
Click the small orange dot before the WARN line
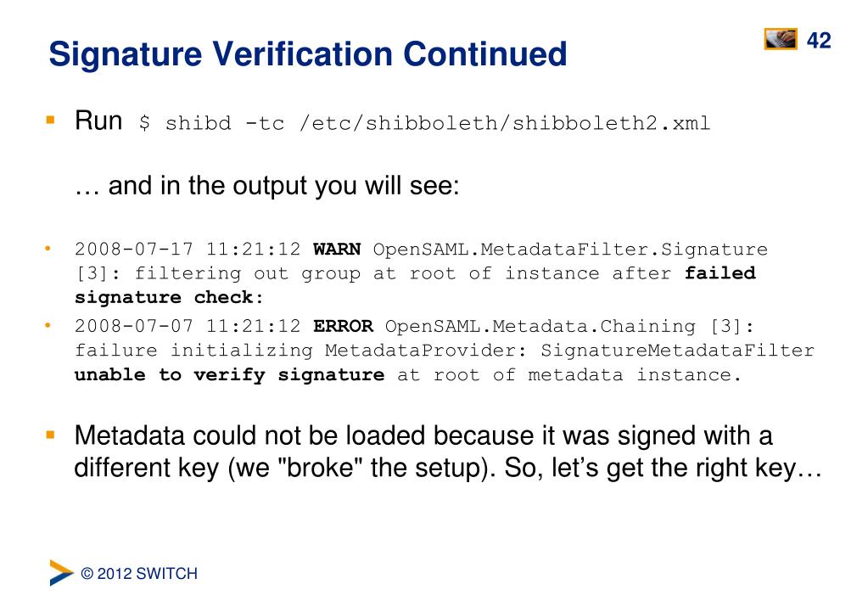click(x=48, y=249)
